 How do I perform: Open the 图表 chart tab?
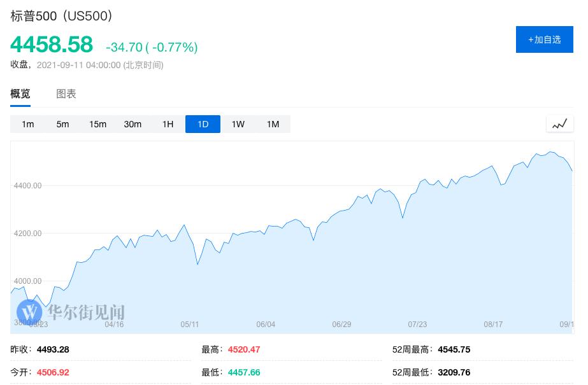tap(66, 94)
